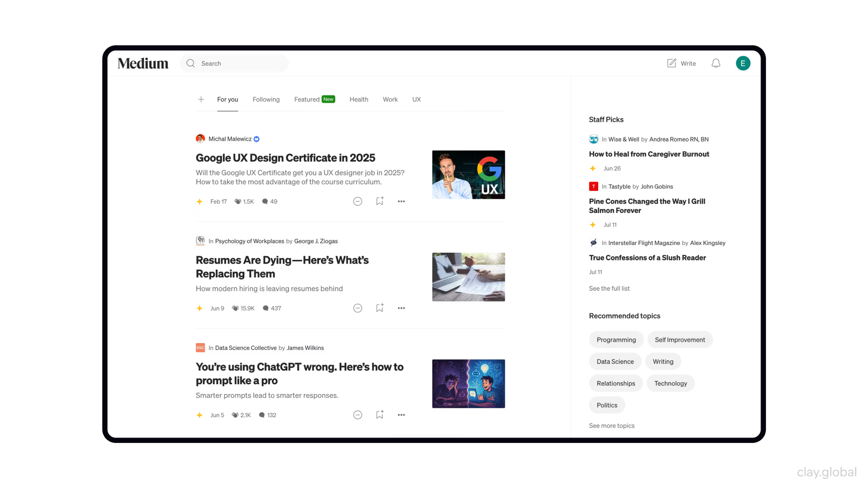Click the Tastyble publication icon

click(x=593, y=186)
